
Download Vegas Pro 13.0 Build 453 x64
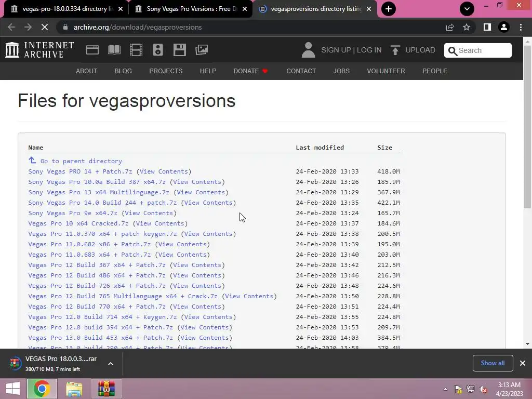coord(101,338)
